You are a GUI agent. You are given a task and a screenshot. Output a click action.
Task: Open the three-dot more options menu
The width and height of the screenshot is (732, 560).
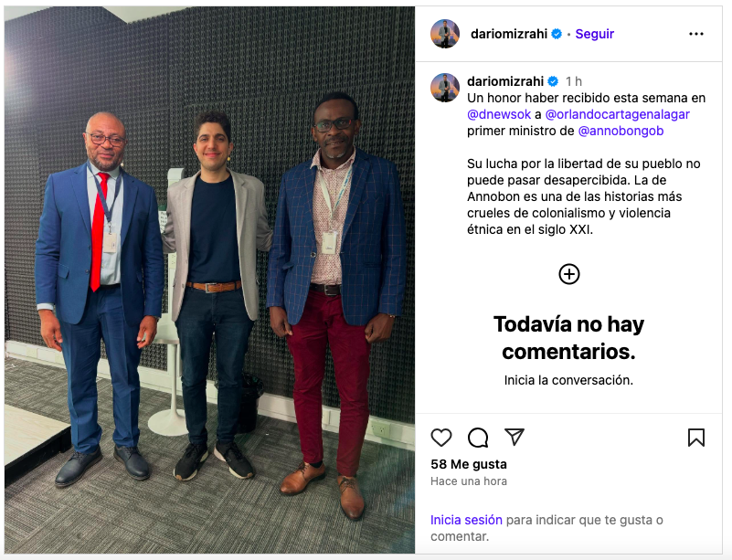pos(695,34)
